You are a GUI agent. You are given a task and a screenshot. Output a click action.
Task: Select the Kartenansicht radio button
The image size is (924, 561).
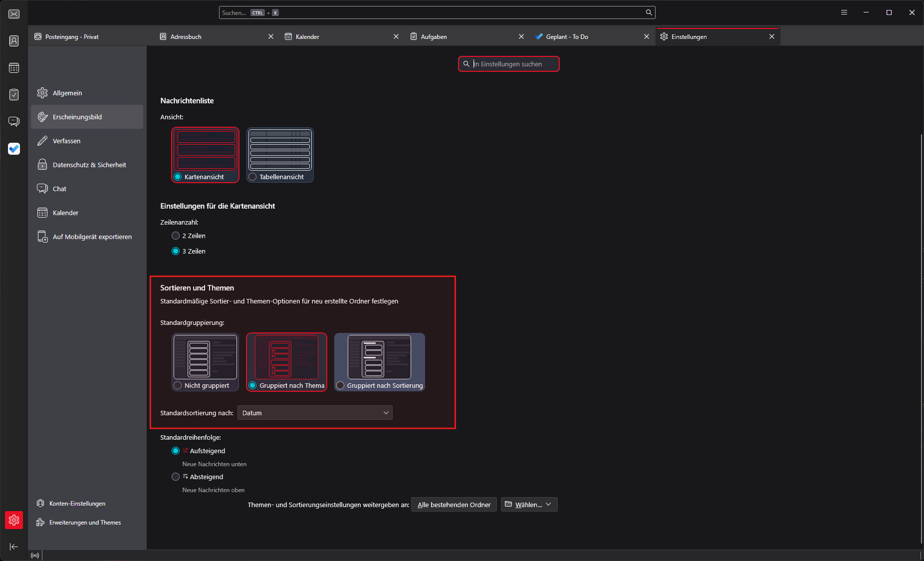178,177
